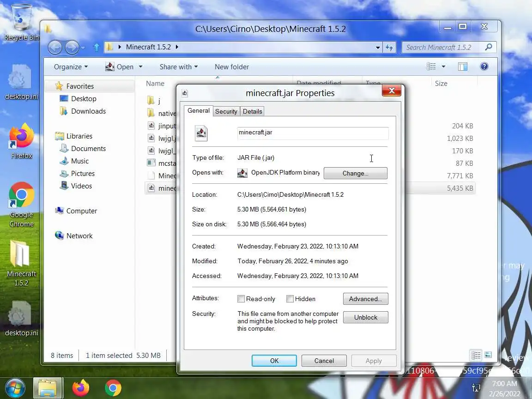Viewport: 532px width, 399px height.
Task: Sort by the Size column header
Action: [x=441, y=84]
